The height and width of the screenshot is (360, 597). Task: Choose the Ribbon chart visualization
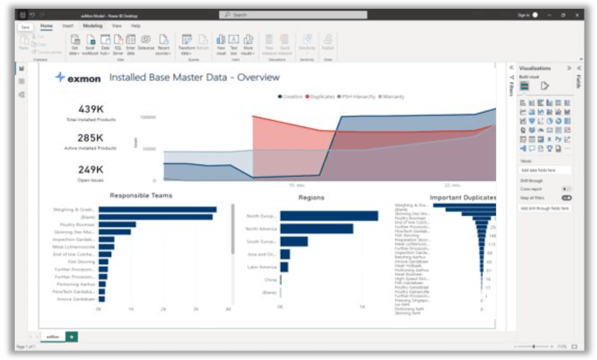(567, 112)
